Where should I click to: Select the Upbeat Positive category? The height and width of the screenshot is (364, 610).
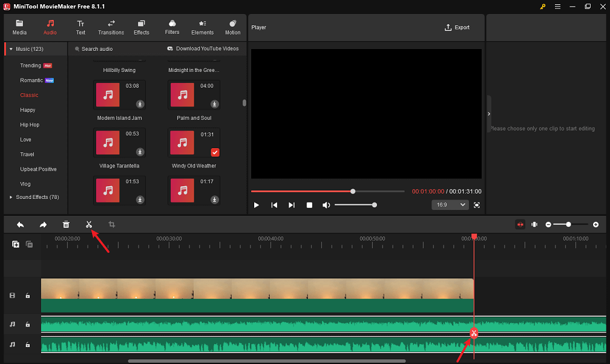(38, 169)
